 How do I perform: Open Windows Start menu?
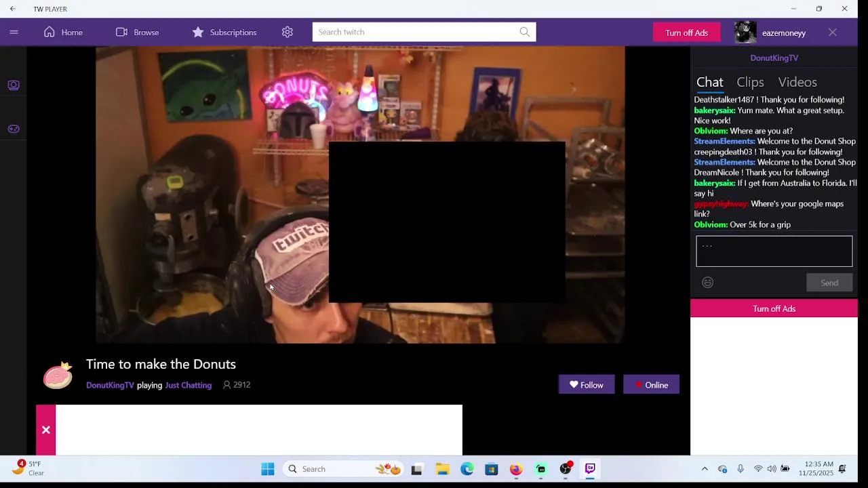tap(268, 469)
